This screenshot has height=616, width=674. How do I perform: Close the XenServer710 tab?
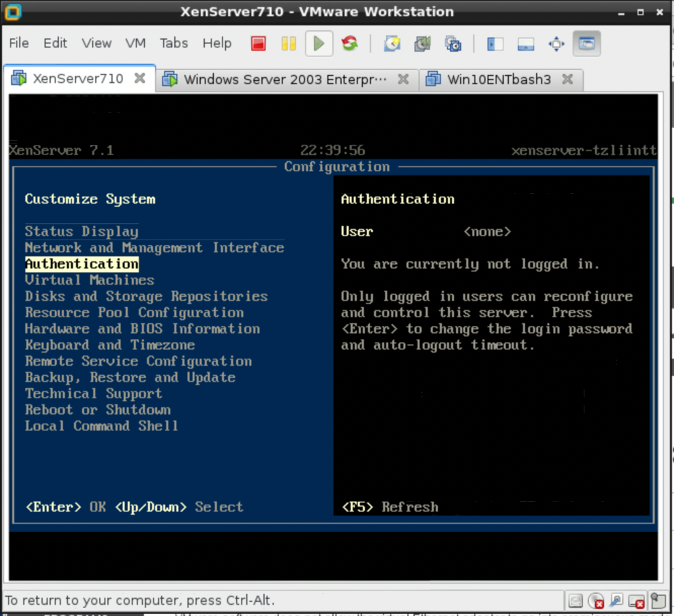pos(140,78)
